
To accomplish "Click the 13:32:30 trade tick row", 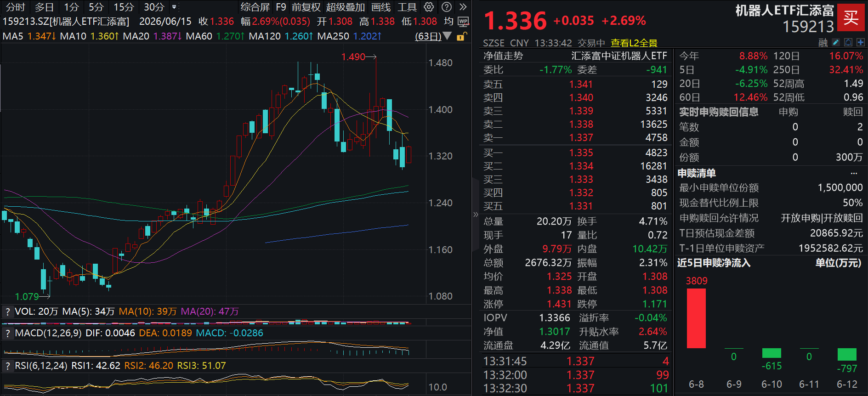I will tap(576, 389).
